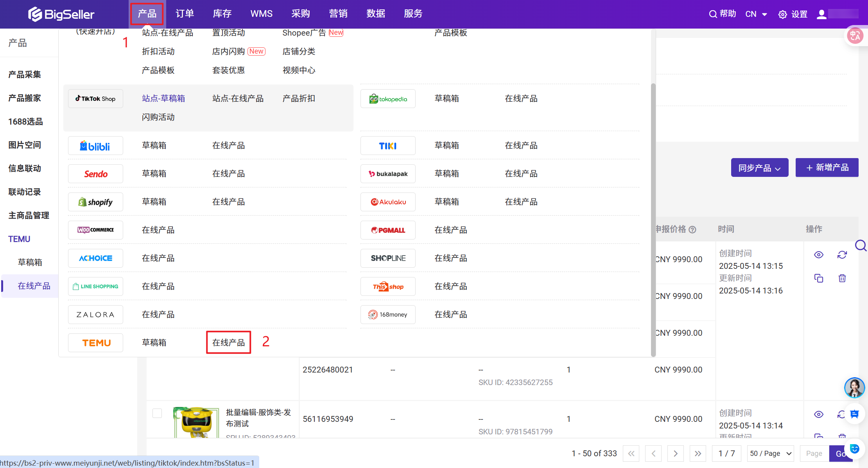Select the SHOPLINE platform logo
This screenshot has width=868, height=468.
tap(388, 258)
